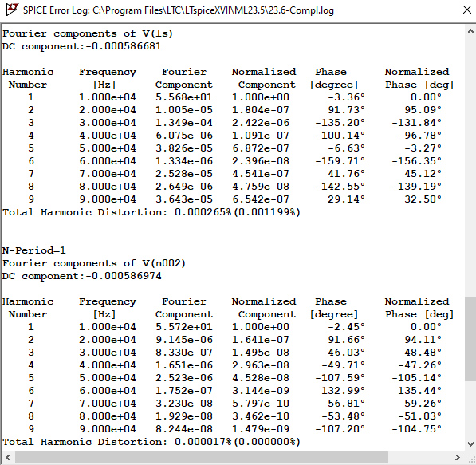Click the THD line with 0.000265%
Image resolution: width=476 pixels, height=465 pixels.
click(151, 212)
